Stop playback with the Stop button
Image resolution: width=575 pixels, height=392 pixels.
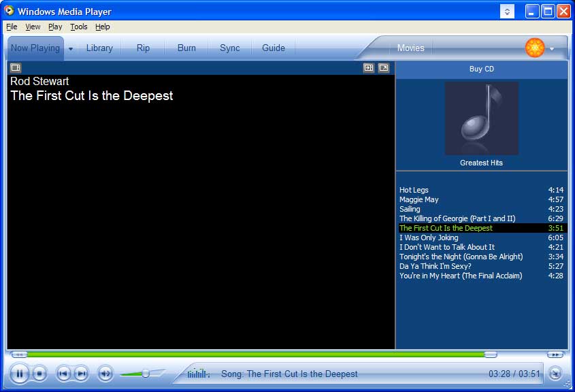tap(39, 374)
